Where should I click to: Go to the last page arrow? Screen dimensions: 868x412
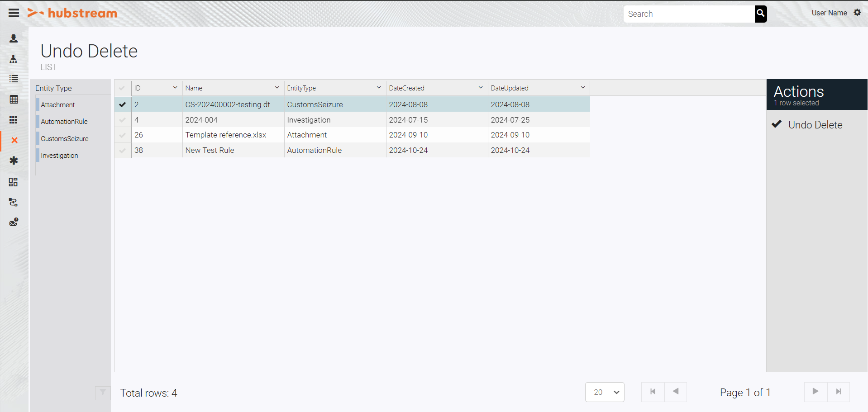click(838, 392)
